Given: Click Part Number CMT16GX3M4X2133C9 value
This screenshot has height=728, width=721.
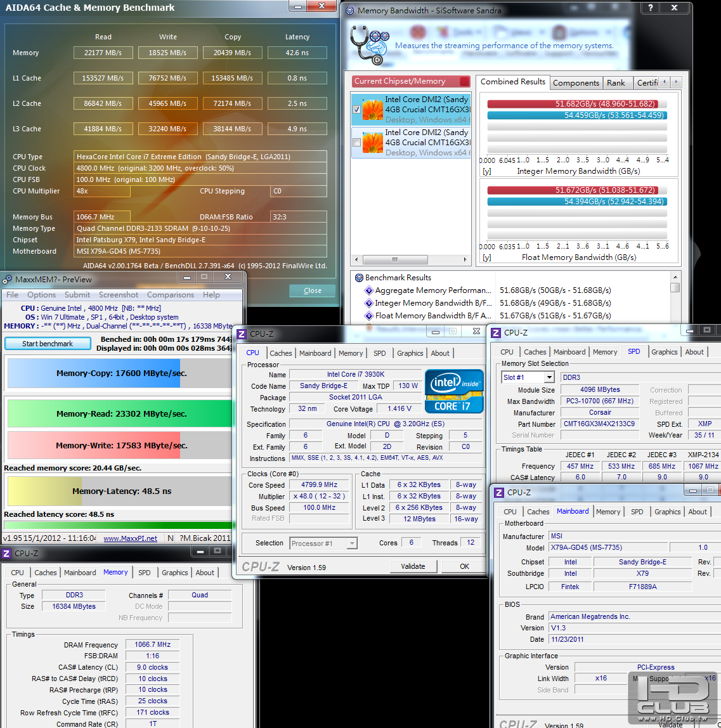Looking at the screenshot, I should pos(599,424).
